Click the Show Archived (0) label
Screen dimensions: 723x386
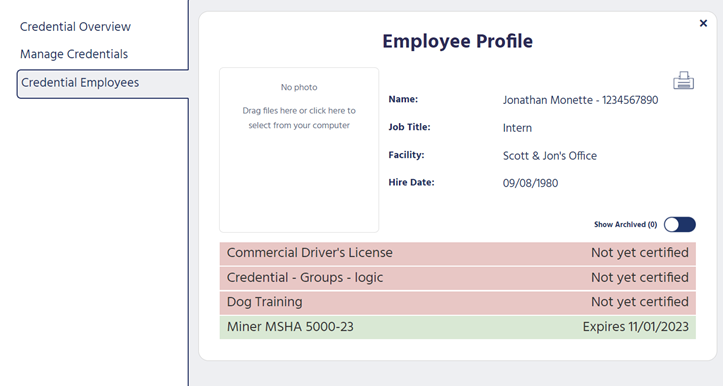click(x=625, y=225)
